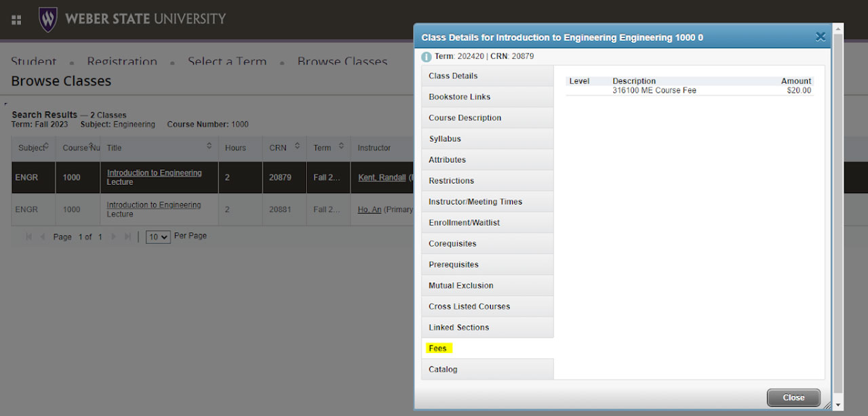Open the Enrollment/Waitlist tab
The width and height of the screenshot is (868, 416).
coord(464,223)
